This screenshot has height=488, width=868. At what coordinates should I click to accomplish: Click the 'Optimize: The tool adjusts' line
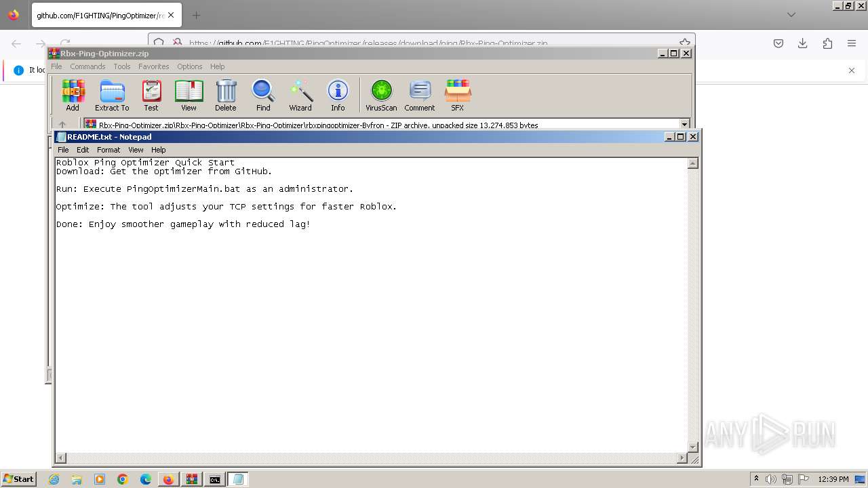click(226, 207)
